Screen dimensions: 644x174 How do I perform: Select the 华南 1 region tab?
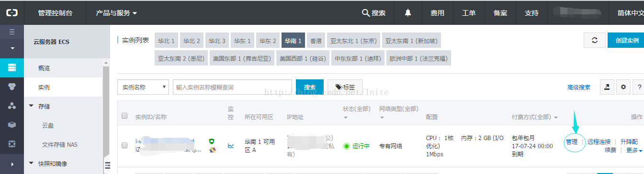293,41
